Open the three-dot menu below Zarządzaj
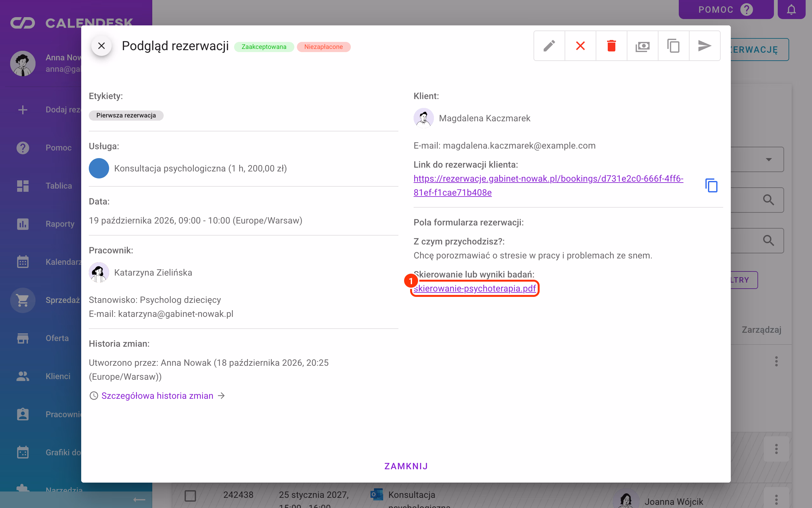The image size is (812, 508). (776, 362)
